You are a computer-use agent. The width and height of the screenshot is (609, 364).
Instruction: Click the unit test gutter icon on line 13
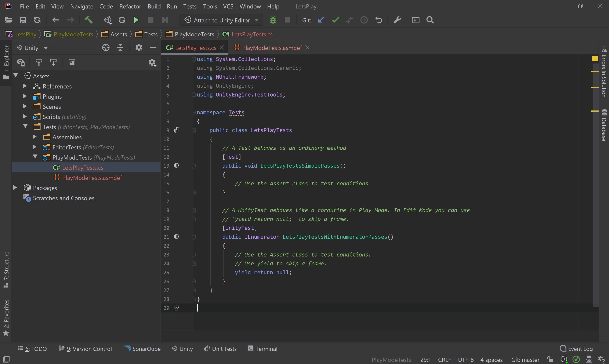coord(176,165)
